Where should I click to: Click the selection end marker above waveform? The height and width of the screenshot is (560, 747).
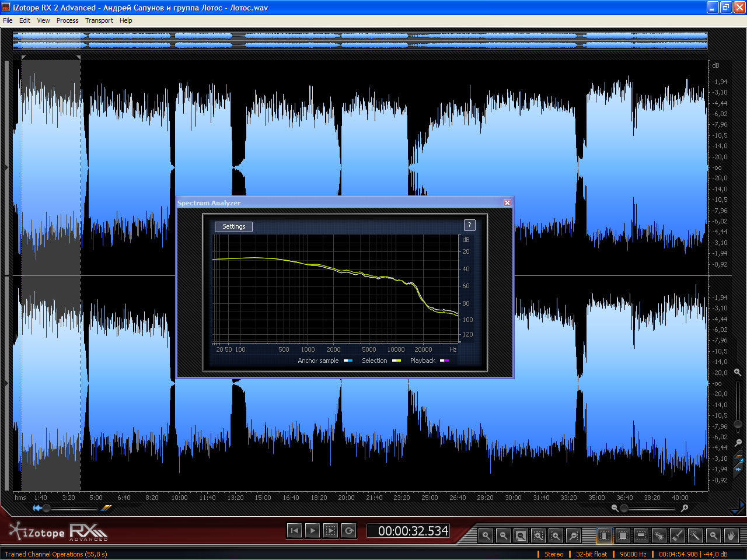[x=78, y=58]
